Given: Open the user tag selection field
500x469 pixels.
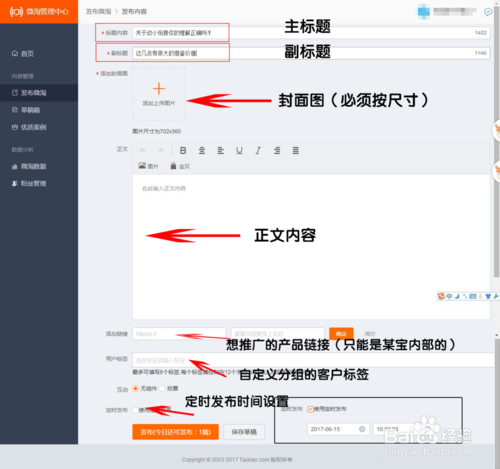Looking at the screenshot, I should (313, 360).
